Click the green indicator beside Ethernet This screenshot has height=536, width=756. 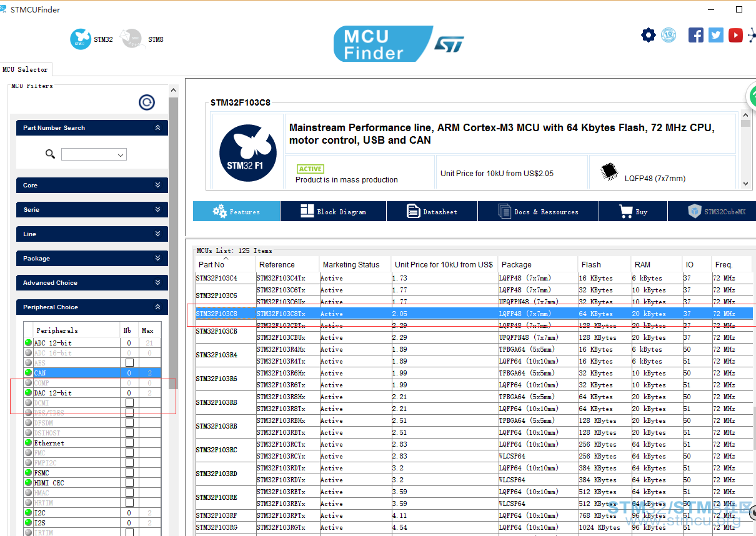coord(28,443)
